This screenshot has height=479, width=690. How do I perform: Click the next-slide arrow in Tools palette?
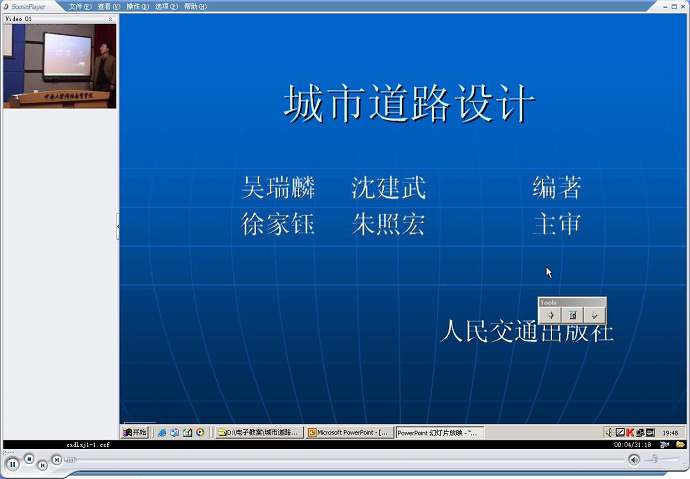point(595,315)
